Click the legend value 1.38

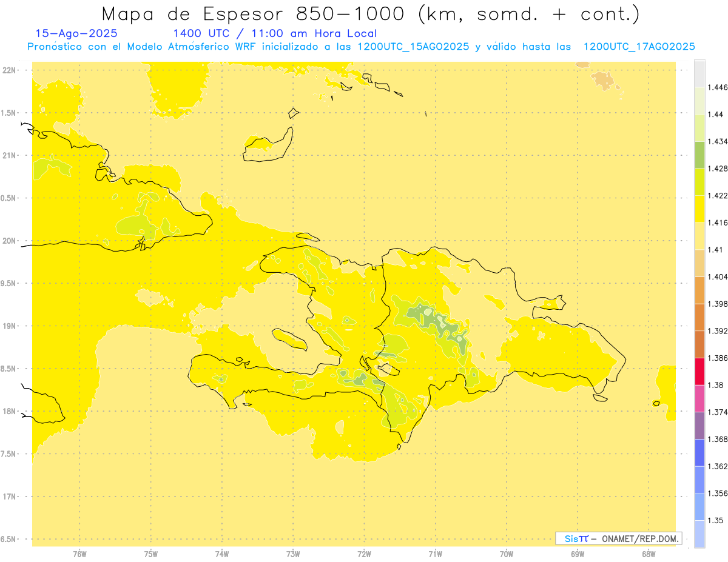716,385
